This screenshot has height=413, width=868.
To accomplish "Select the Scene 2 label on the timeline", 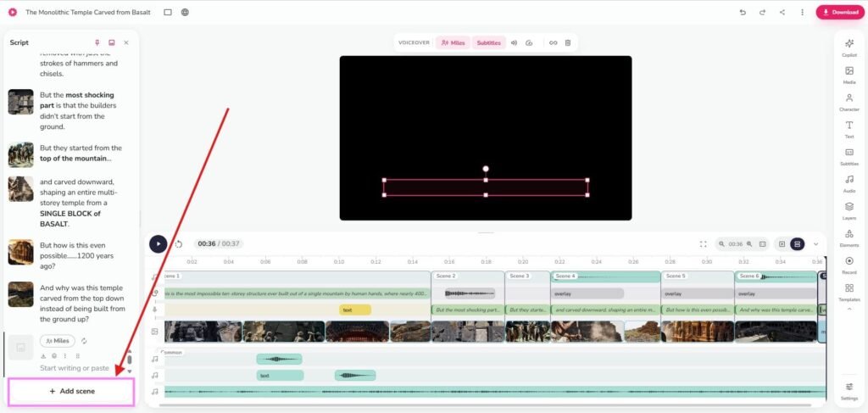I will pyautogui.click(x=446, y=276).
